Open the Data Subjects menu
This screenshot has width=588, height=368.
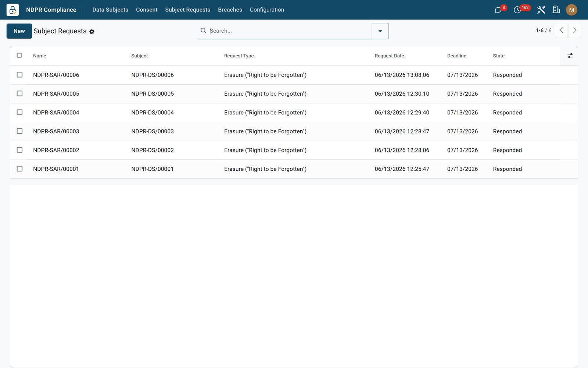tap(110, 10)
